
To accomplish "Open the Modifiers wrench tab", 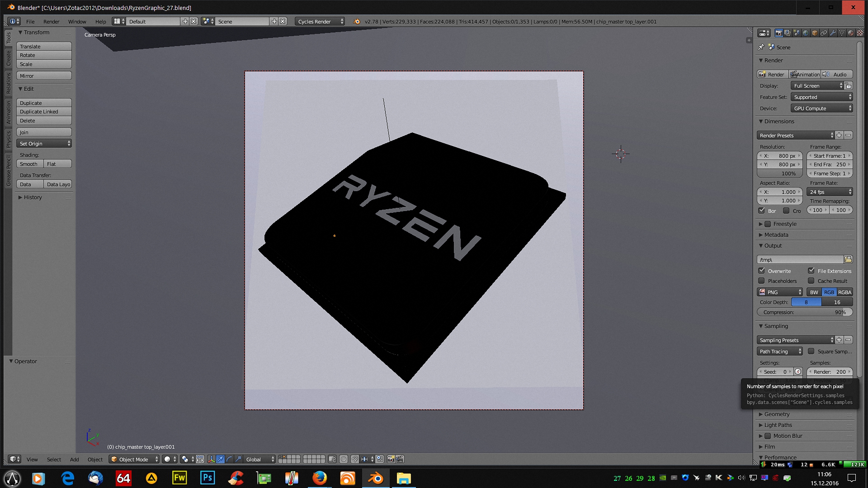I will (x=833, y=33).
